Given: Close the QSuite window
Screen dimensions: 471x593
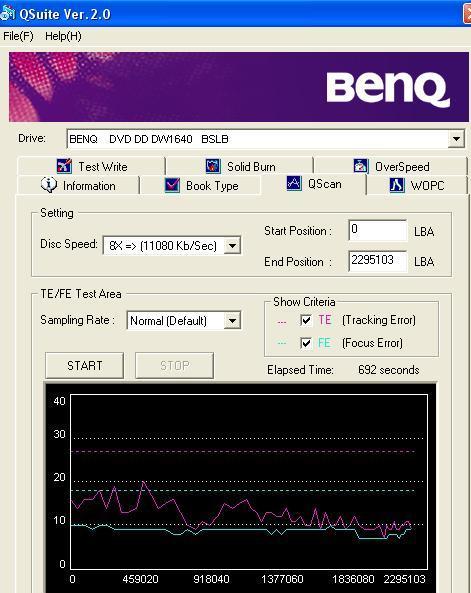Looking at the screenshot, I should coord(467,14).
